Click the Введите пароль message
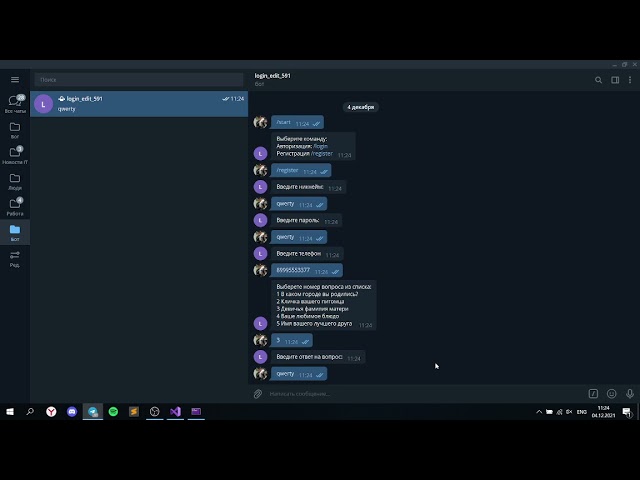This screenshot has width=640, height=480. click(x=306, y=220)
